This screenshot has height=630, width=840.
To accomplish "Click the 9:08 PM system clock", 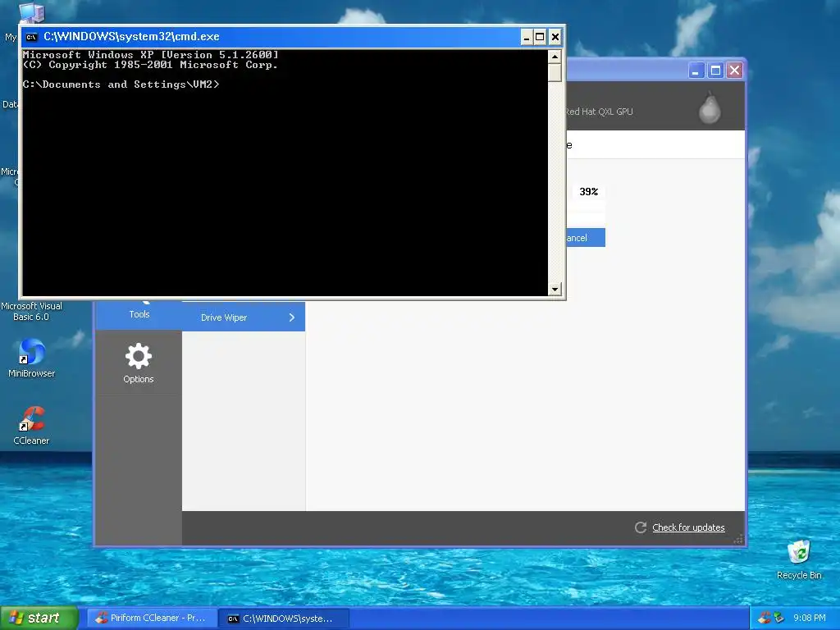I will point(809,619).
